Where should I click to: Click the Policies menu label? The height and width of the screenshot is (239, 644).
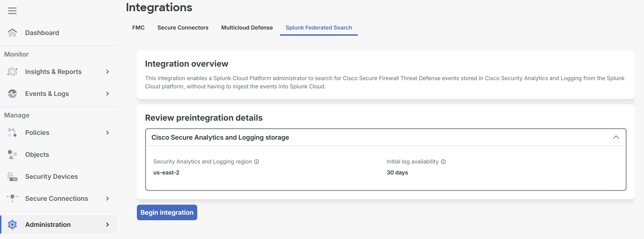(37, 133)
